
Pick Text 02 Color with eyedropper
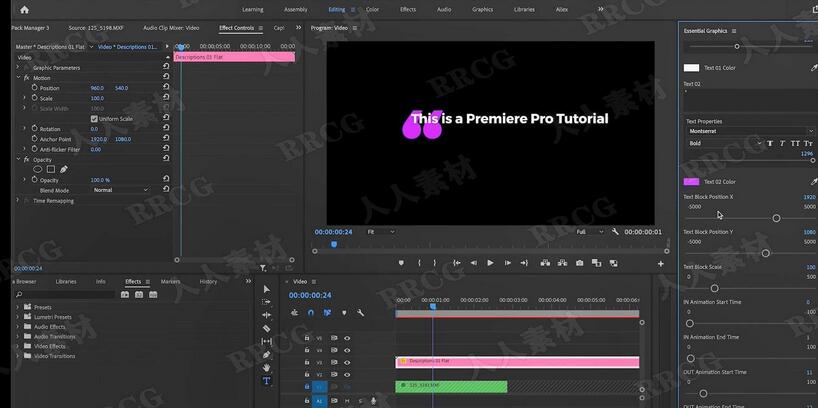[x=813, y=182]
